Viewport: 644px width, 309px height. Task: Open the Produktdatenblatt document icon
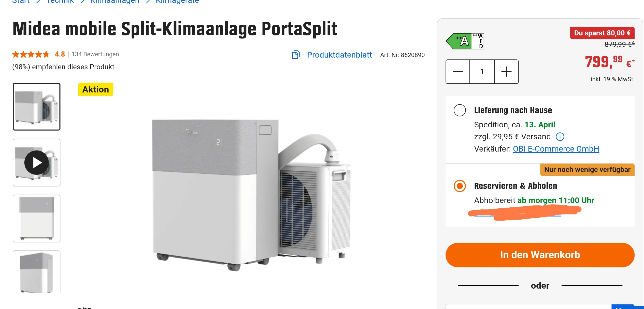click(x=296, y=55)
